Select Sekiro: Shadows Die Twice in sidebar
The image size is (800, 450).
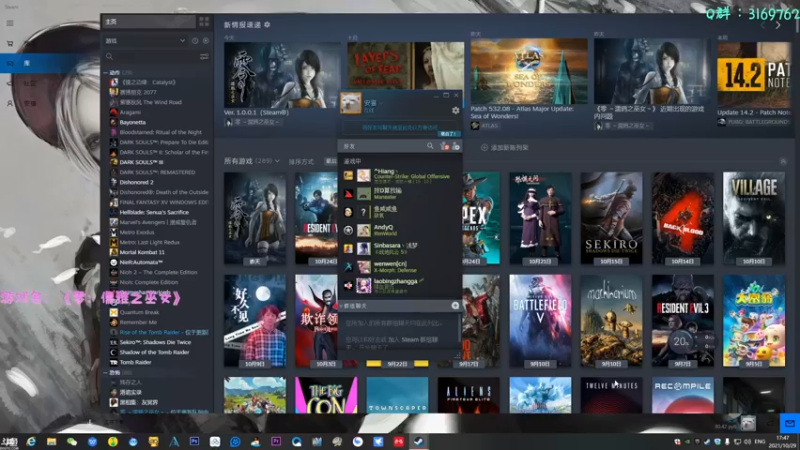pyautogui.click(x=155, y=342)
